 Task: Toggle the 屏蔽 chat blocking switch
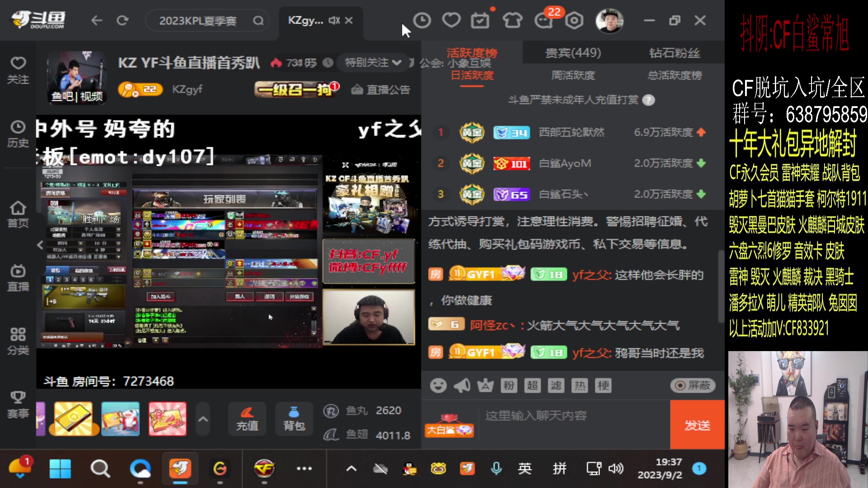[x=692, y=385]
